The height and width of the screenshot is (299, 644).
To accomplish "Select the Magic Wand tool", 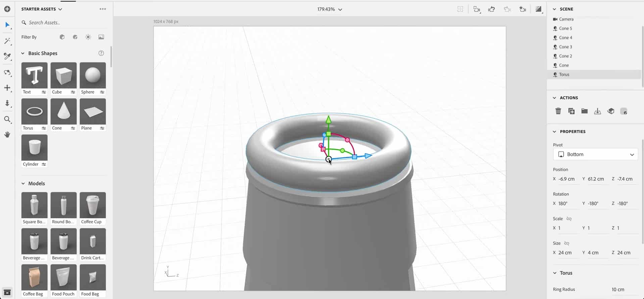I will (7, 41).
